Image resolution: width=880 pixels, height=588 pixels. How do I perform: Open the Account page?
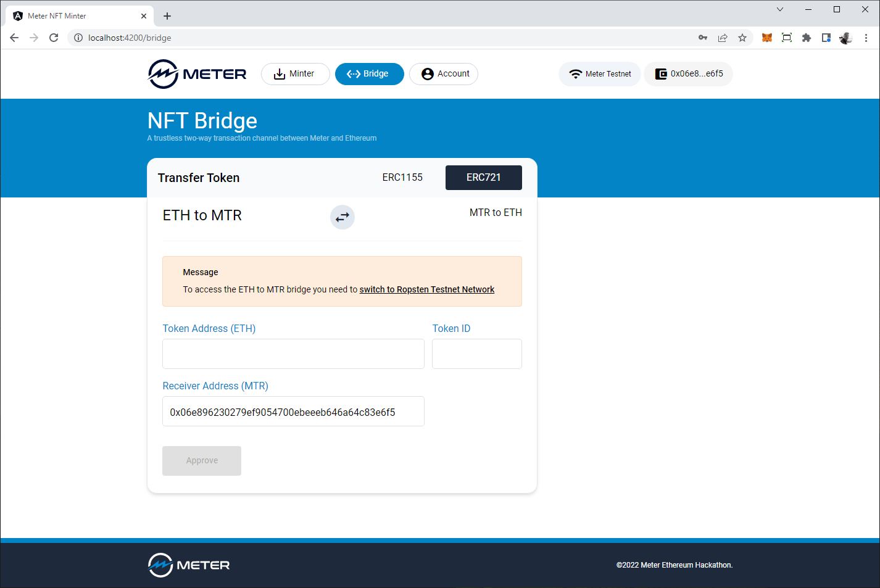click(444, 74)
